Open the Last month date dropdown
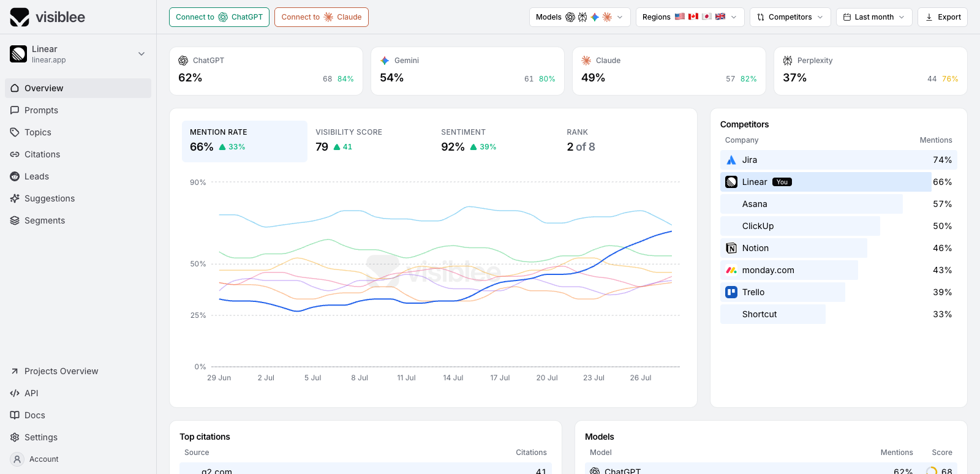The image size is (980, 474). [x=874, y=17]
